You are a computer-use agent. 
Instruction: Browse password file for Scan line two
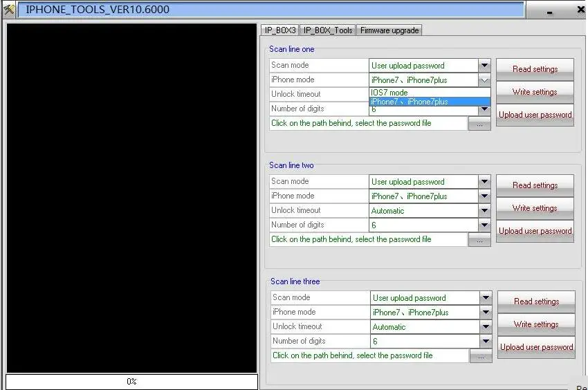[x=479, y=240]
